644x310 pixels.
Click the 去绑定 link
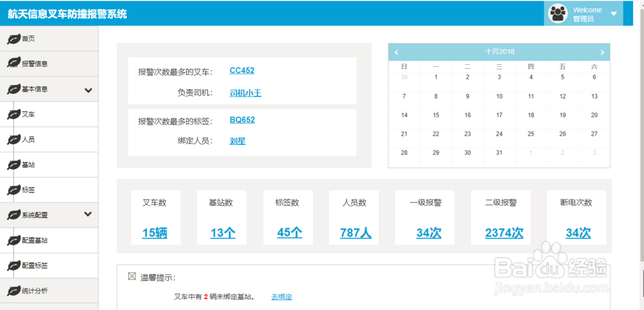[281, 297]
